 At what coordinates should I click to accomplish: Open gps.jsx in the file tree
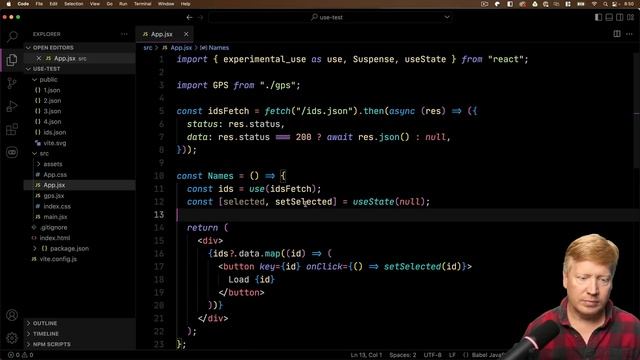click(54, 196)
